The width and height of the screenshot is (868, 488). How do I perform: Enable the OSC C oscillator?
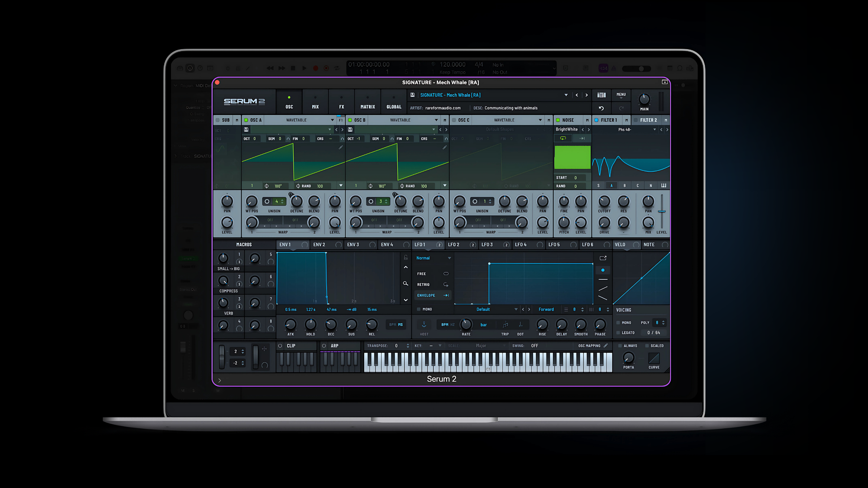coord(454,120)
